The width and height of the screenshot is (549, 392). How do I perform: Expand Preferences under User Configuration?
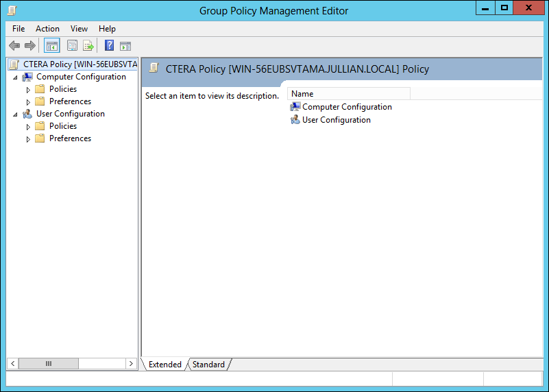(x=28, y=139)
